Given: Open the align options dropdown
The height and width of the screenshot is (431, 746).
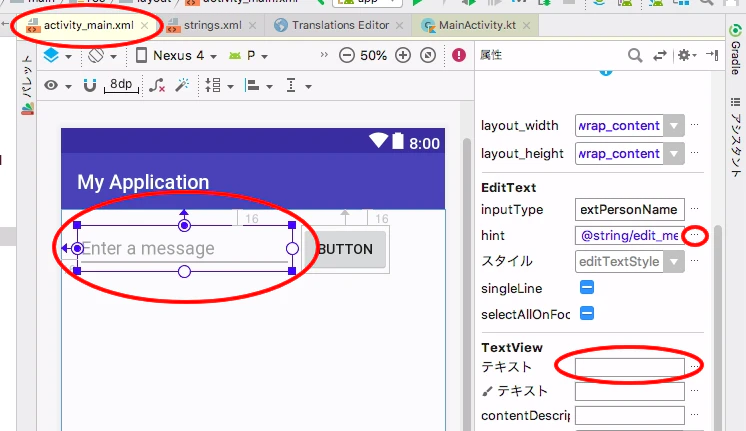Looking at the screenshot, I should coord(258,86).
